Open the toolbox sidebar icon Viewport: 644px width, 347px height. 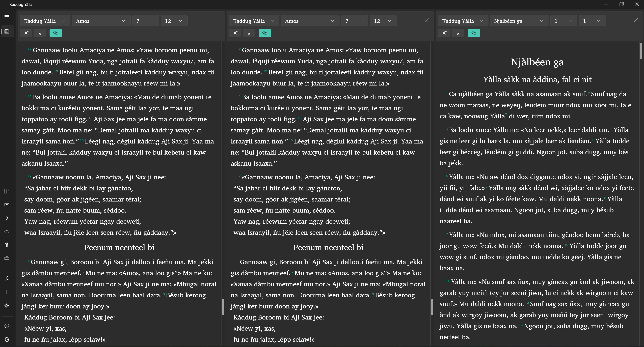coord(7,258)
